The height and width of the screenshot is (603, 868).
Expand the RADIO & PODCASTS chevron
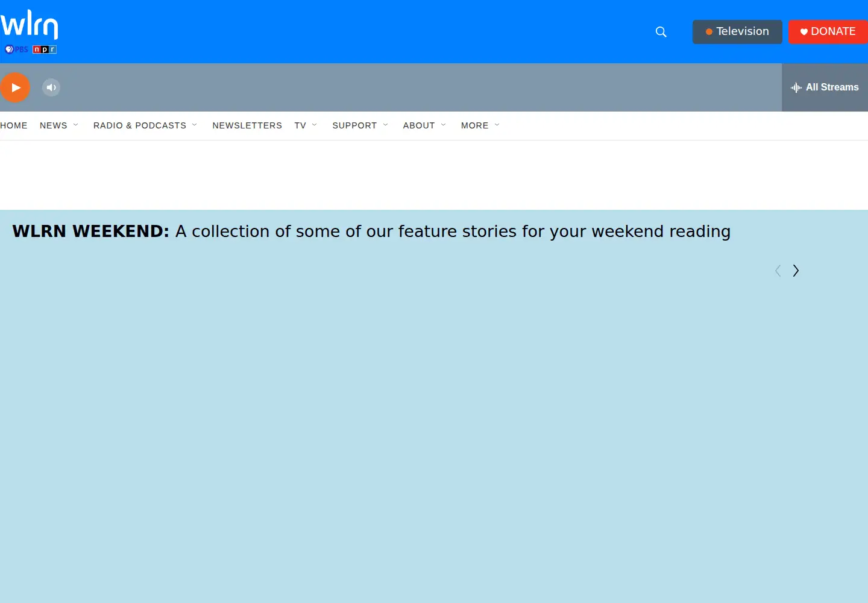[195, 125]
